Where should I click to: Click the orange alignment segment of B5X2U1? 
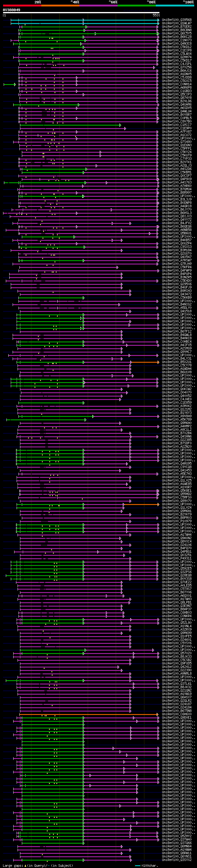(x=145, y=362)
